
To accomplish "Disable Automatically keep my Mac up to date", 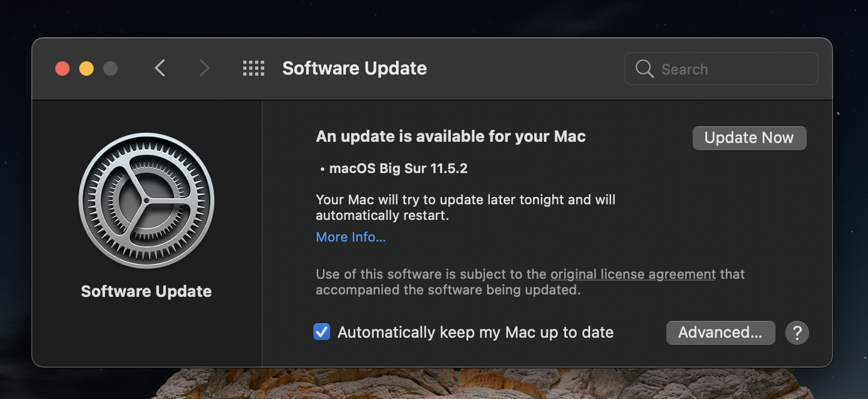I will click(x=322, y=332).
